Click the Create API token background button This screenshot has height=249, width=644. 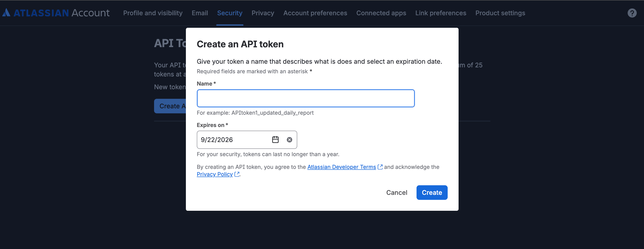pos(170,106)
